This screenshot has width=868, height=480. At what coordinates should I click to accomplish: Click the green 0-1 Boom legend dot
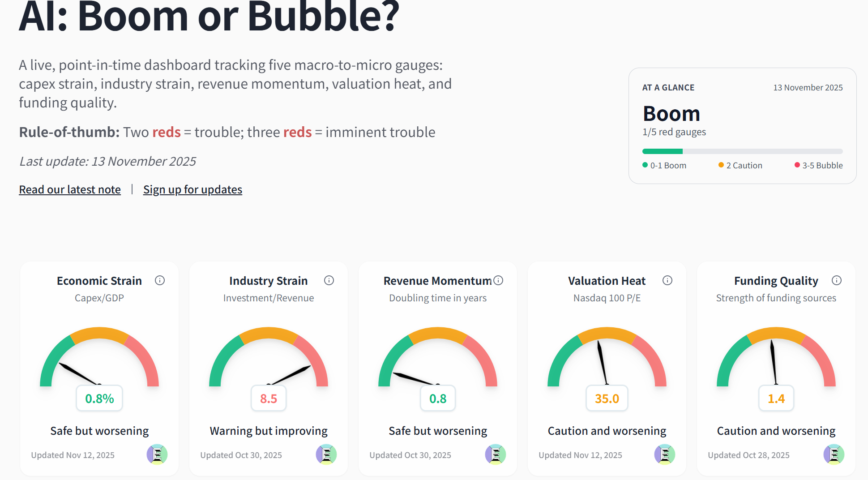coord(645,165)
